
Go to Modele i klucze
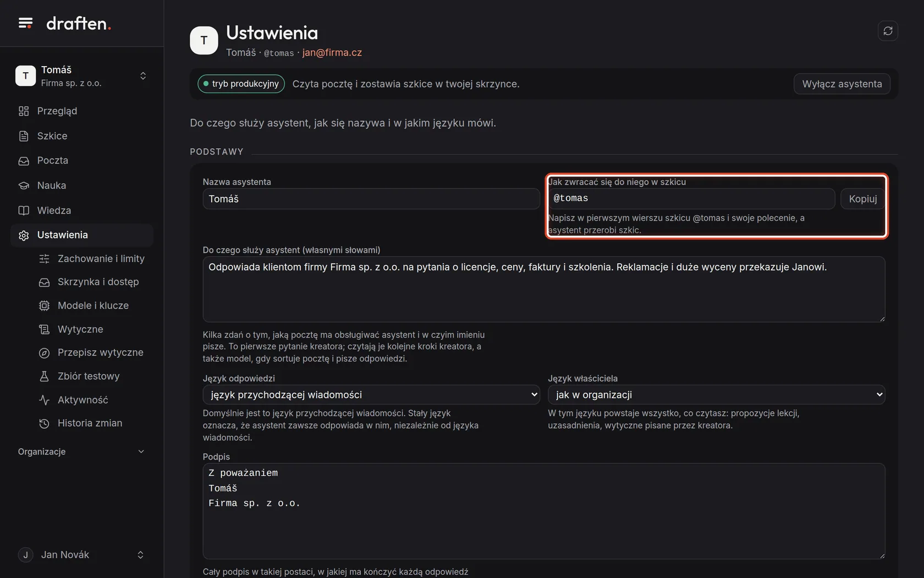(92, 306)
